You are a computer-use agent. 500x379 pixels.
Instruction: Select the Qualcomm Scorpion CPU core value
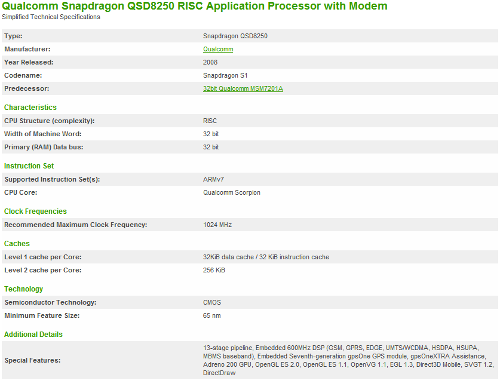(232, 193)
